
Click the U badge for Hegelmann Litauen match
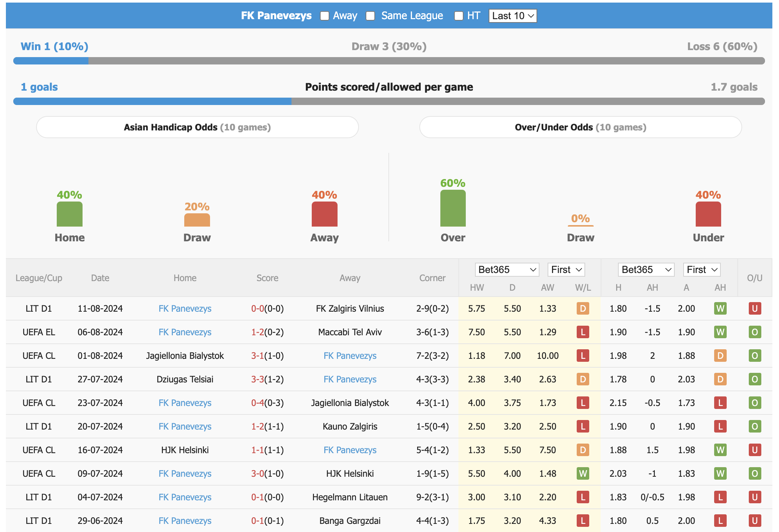click(x=755, y=497)
